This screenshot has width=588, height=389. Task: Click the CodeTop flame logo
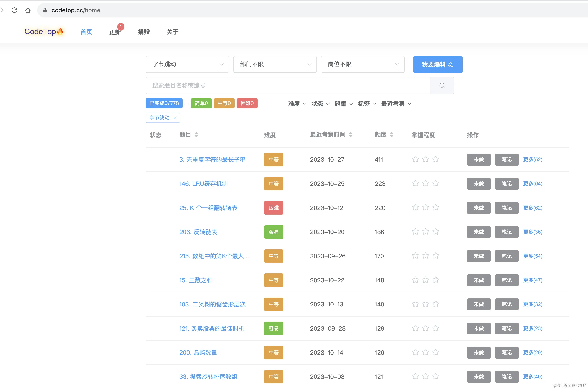pos(44,32)
